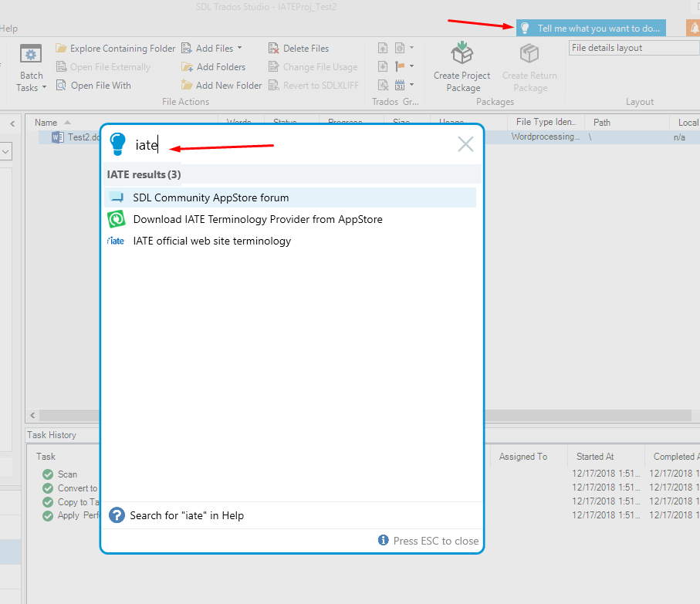
Task: Click the blue question mark help icon
Action: point(117,515)
